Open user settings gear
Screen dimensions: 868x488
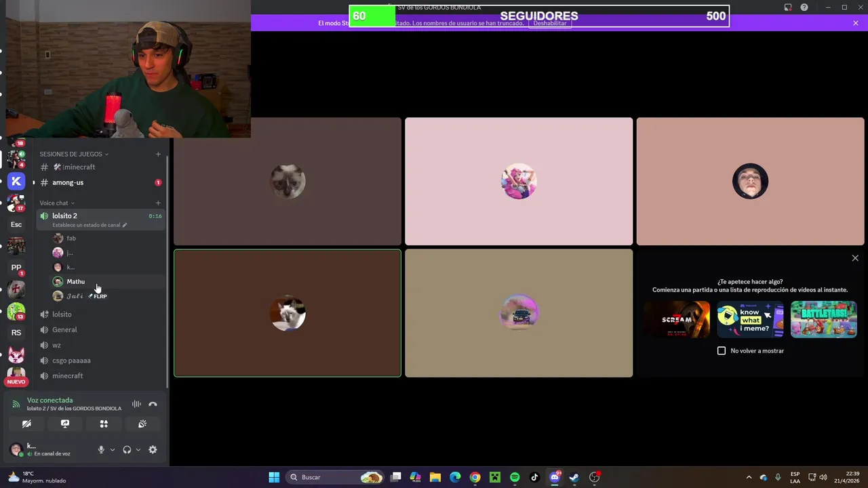[153, 449]
